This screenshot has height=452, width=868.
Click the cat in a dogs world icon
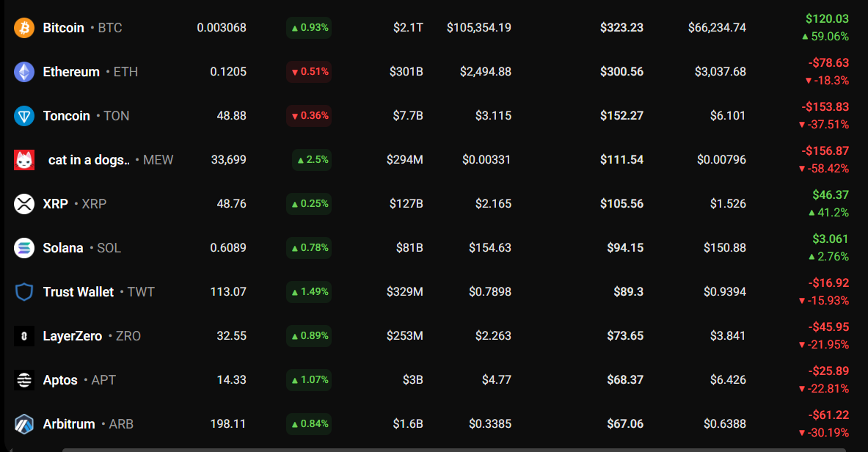pos(24,160)
